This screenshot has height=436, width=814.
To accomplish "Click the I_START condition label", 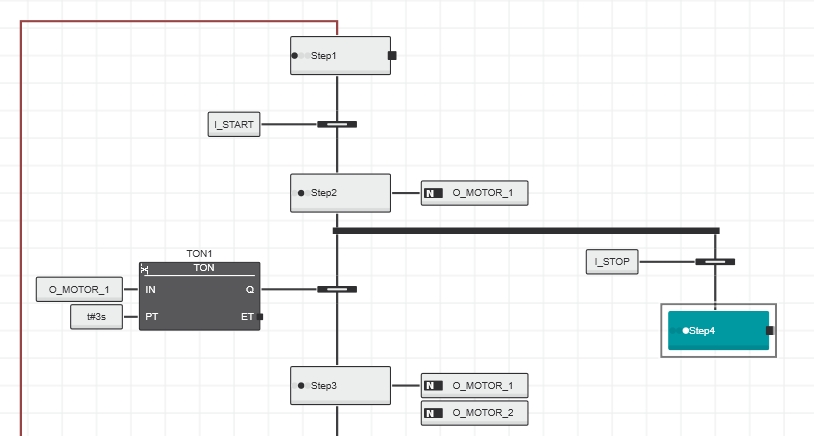I will [x=234, y=125].
